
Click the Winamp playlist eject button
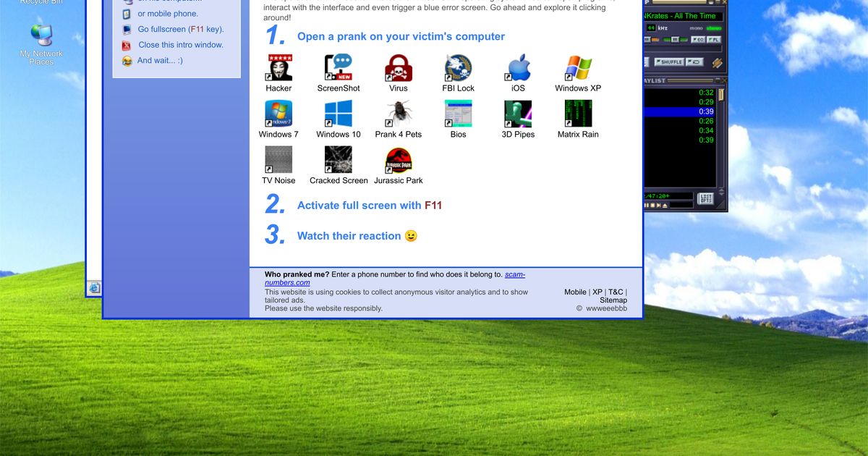click(x=665, y=206)
